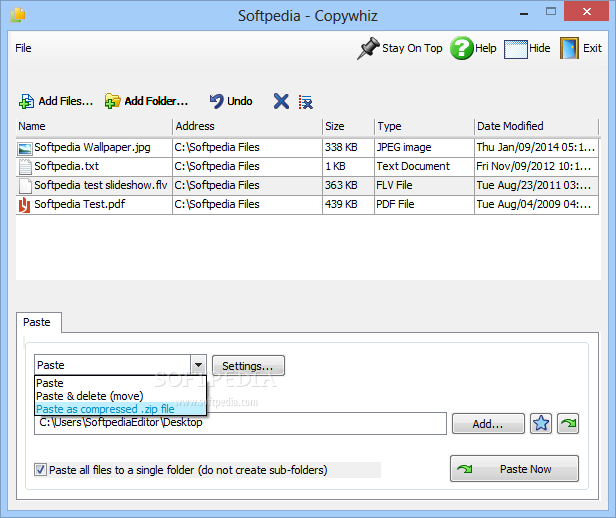This screenshot has height=518, width=616.
Task: Select Softpedia test slideshow.flv file name
Action: [x=101, y=185]
